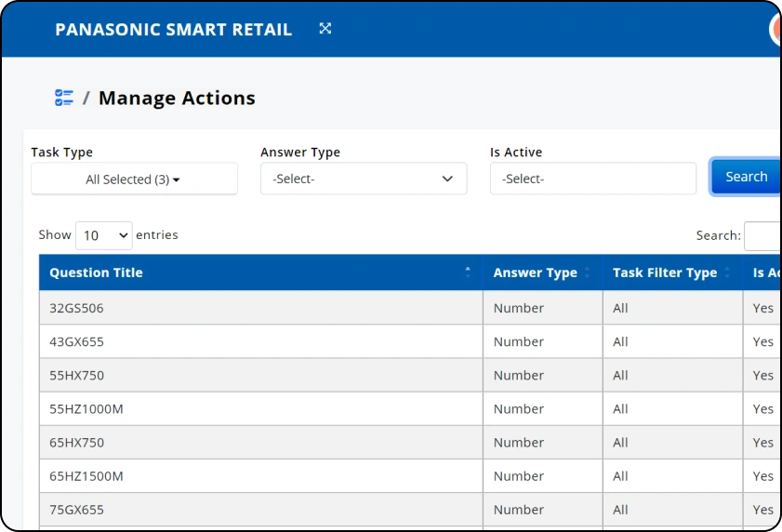The height and width of the screenshot is (532, 782).
Task: Click Number cell in 75GX655 row
Action: 543,510
